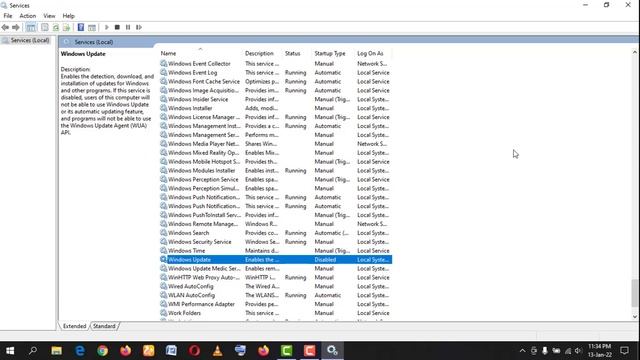Viewport: 640px width, 360px height.
Task: Select Windows Event Collector service
Action: 276,64
